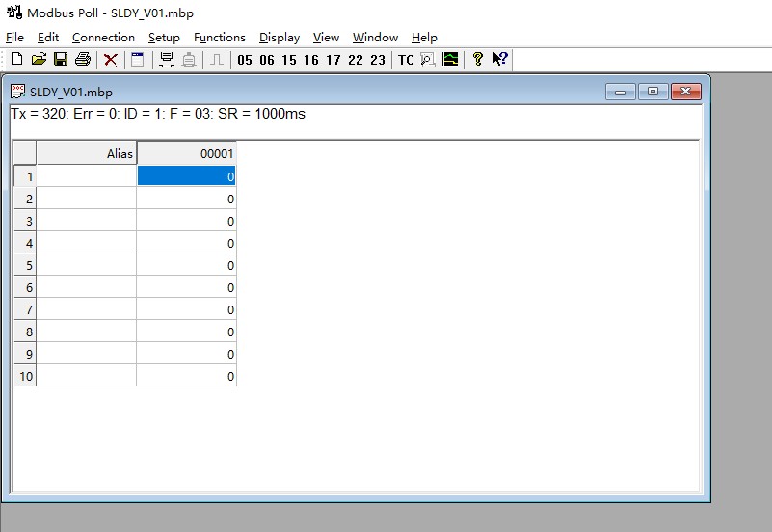
Task: Open function 16 write multiple registers
Action: 311,60
